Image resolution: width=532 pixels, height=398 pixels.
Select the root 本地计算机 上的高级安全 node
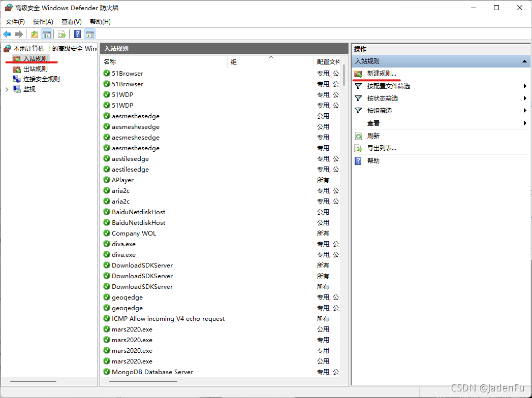[55, 48]
